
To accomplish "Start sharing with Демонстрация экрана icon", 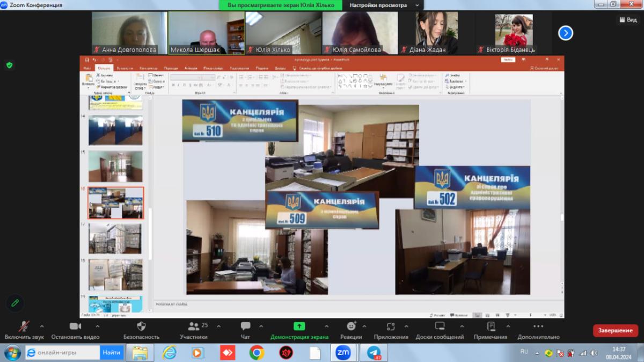I will pyautogui.click(x=299, y=326).
